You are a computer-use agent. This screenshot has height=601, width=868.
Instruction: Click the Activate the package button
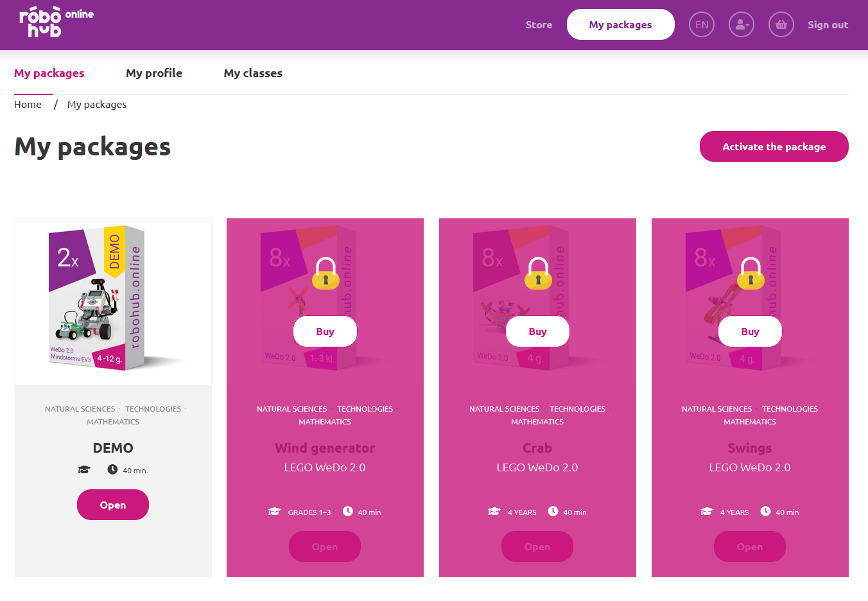(774, 146)
